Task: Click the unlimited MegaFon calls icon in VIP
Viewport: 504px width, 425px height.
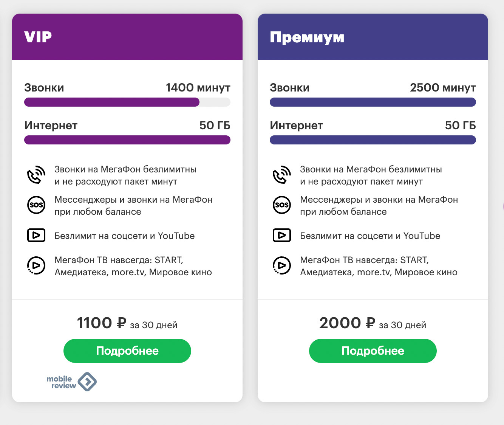Action: point(36,175)
